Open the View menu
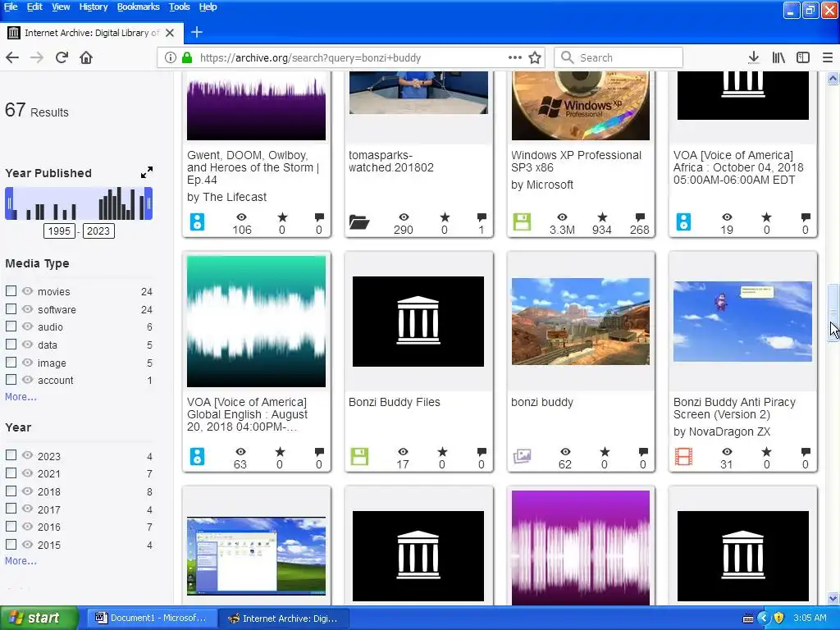840x630 pixels. click(61, 7)
